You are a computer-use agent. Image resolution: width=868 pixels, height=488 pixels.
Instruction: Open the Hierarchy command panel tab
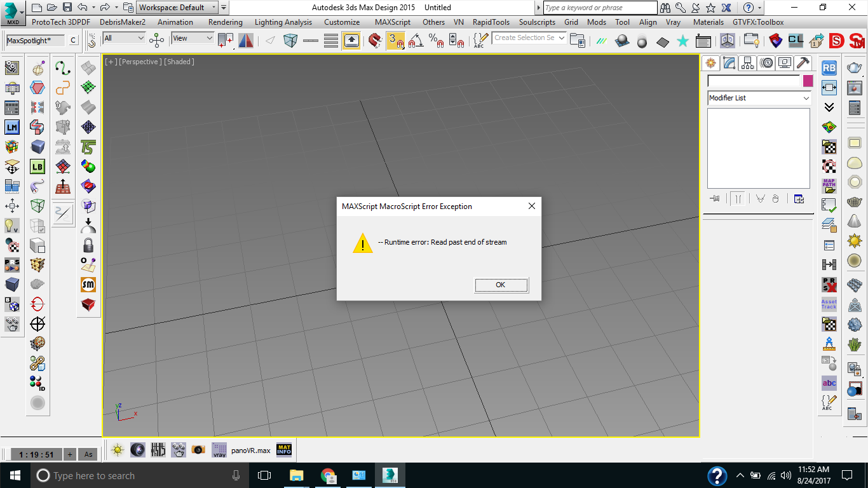click(x=747, y=63)
